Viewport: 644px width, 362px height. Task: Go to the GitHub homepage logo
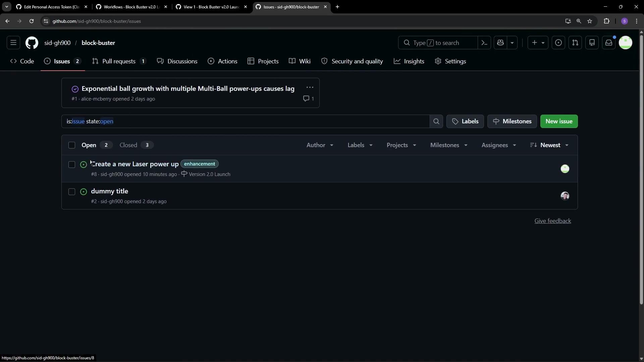[32, 43]
